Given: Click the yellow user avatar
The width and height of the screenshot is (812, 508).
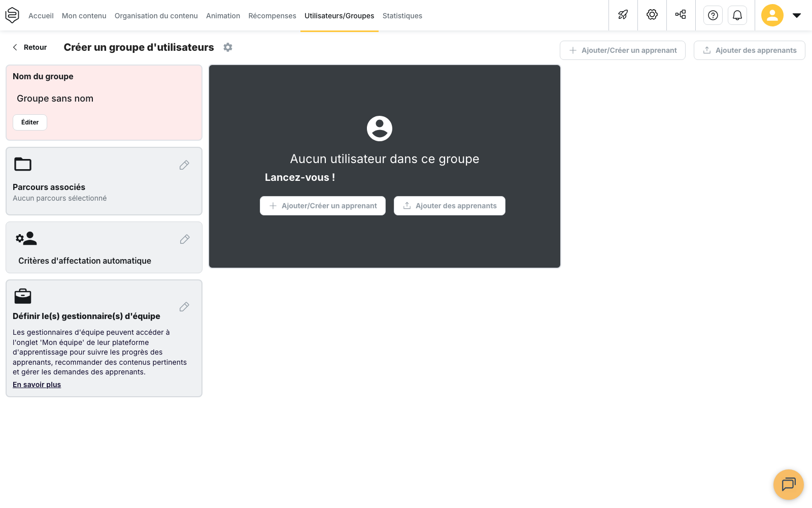Looking at the screenshot, I should (772, 15).
